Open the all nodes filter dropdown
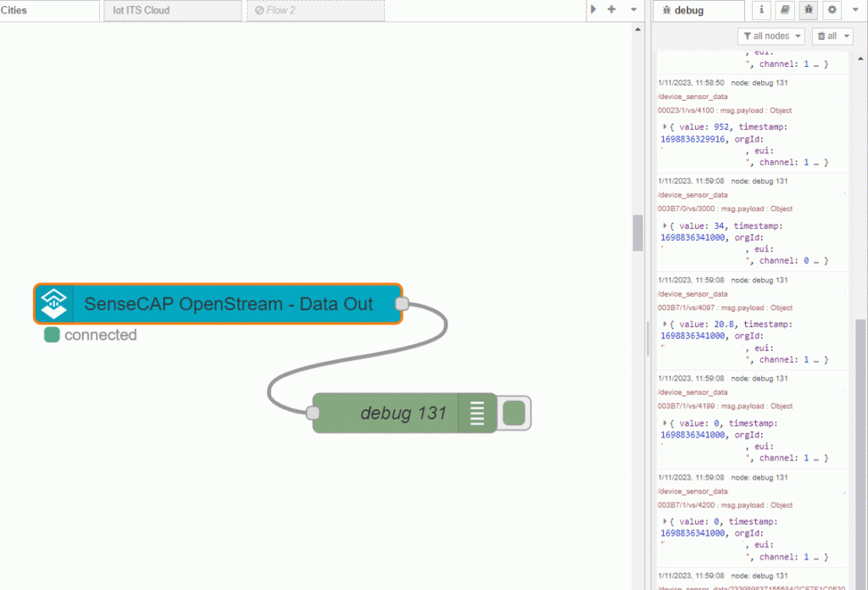Viewport: 868px width, 590px height. click(771, 36)
